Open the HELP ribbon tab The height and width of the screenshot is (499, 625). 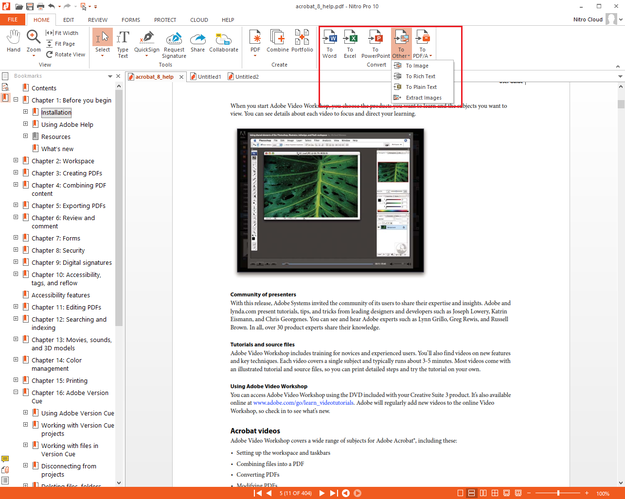coord(228,20)
